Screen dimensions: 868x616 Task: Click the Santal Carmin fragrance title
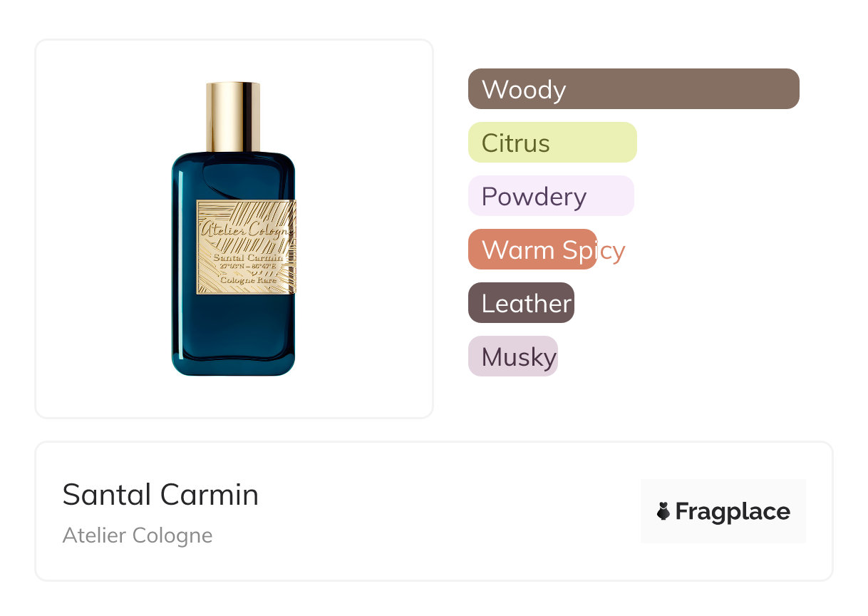point(160,495)
